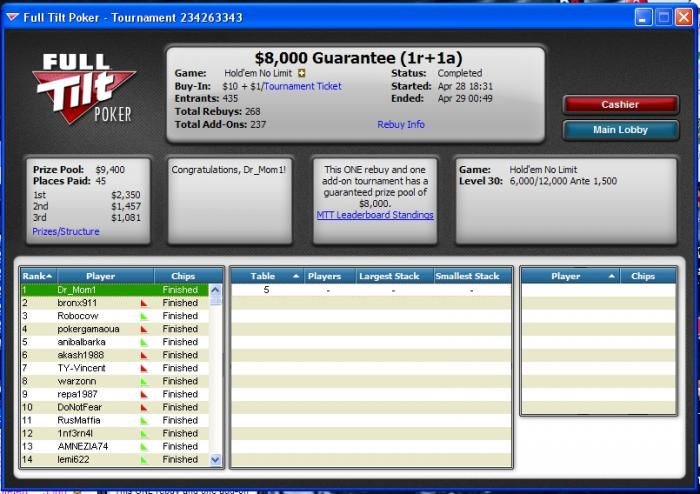700x494 pixels.
Task: Click the red flag icon beside akash1988
Action: coord(144,355)
